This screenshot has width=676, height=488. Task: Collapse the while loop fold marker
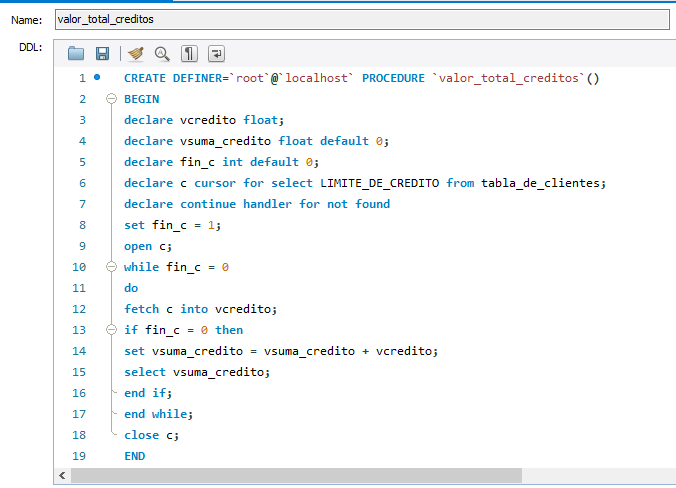pos(111,267)
